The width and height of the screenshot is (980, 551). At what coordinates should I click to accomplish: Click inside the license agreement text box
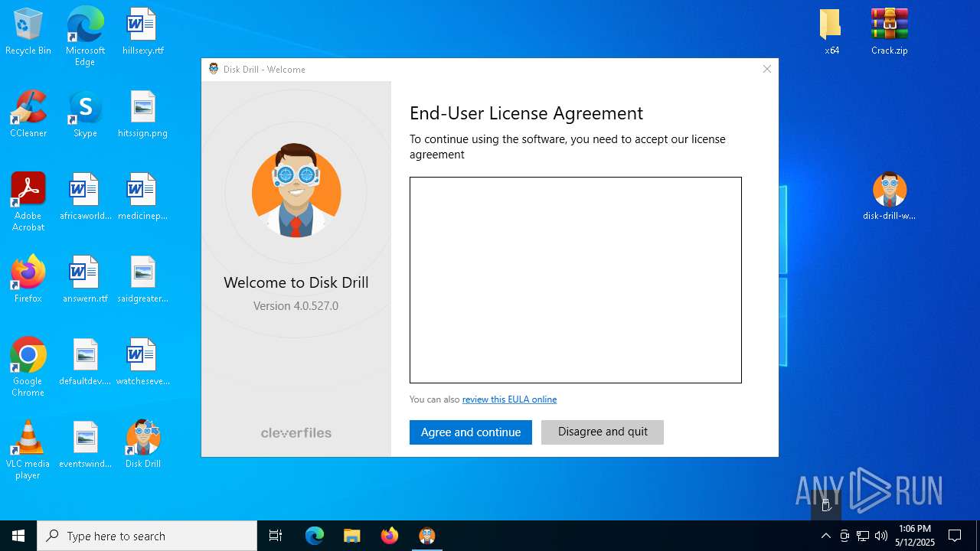coord(576,280)
